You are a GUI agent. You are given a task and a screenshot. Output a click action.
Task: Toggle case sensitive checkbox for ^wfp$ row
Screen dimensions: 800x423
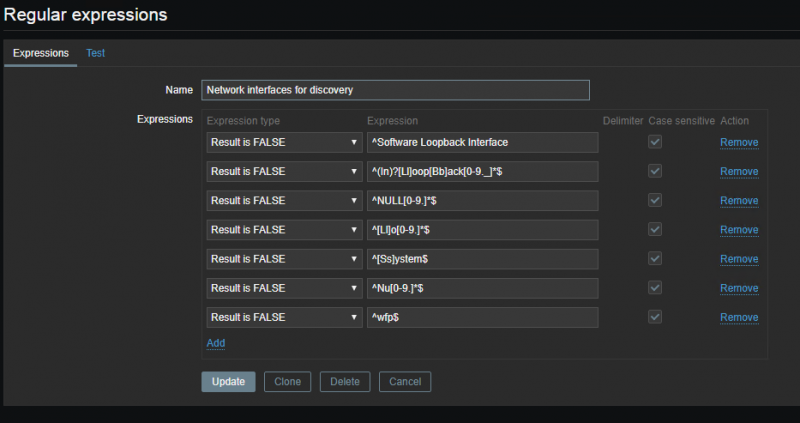[x=655, y=318]
